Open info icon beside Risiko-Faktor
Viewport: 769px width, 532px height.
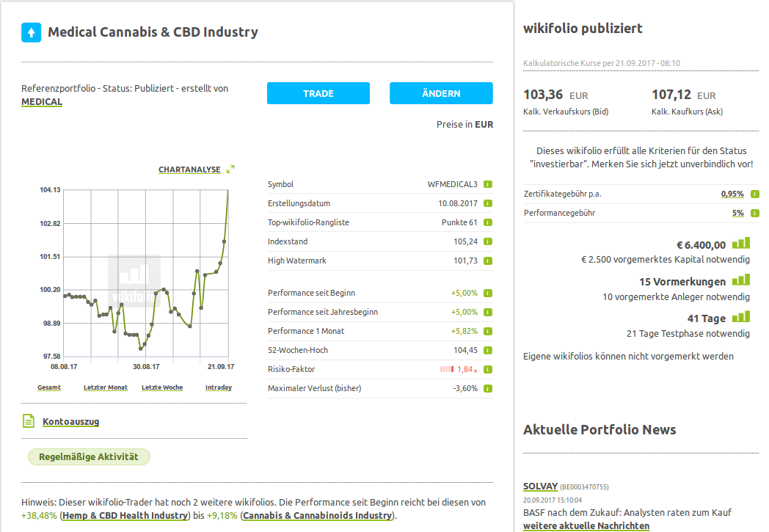pyautogui.click(x=487, y=370)
